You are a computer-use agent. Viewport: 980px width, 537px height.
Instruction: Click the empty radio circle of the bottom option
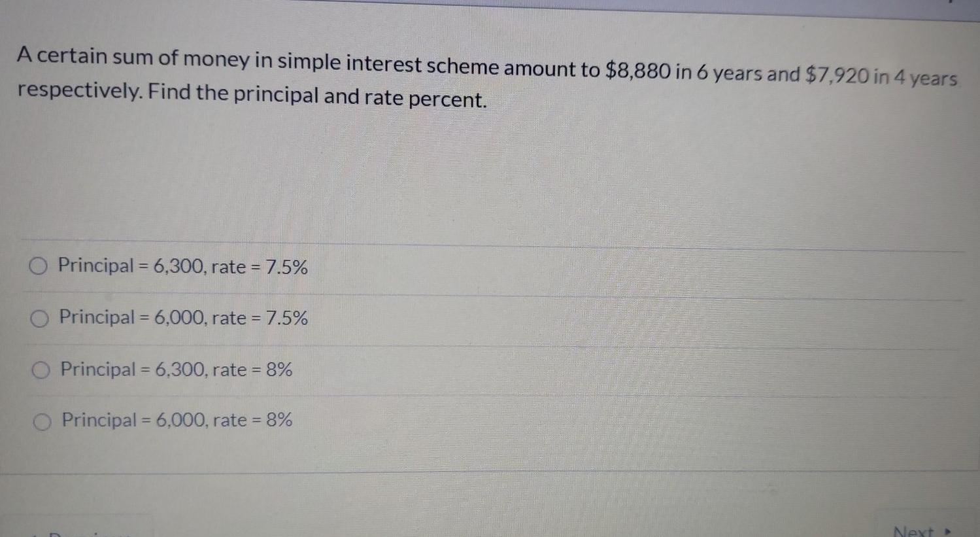tap(41, 421)
